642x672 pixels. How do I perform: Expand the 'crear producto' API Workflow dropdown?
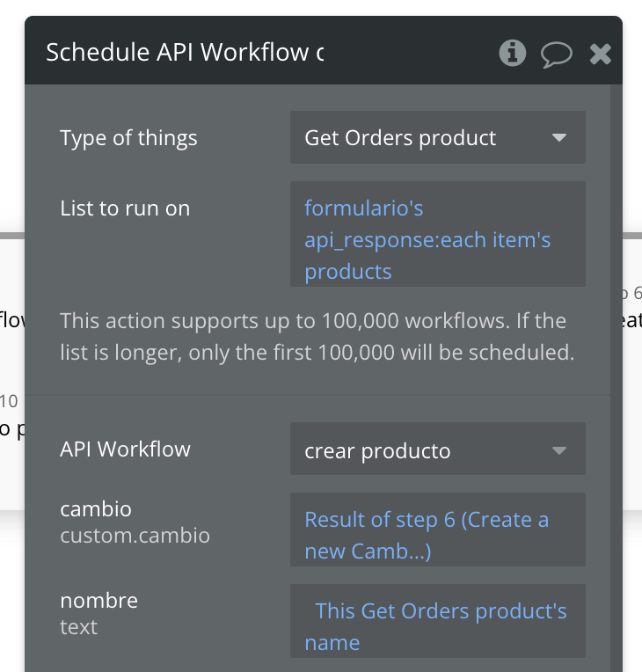point(437,451)
